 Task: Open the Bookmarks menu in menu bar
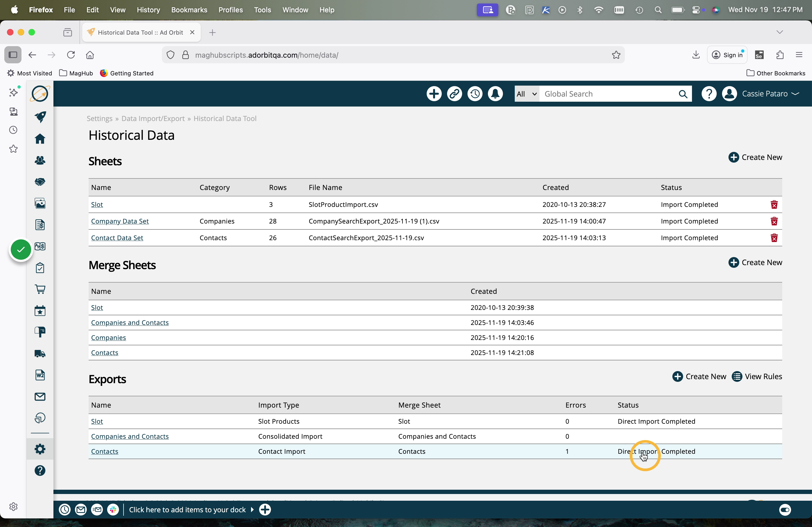[189, 10]
